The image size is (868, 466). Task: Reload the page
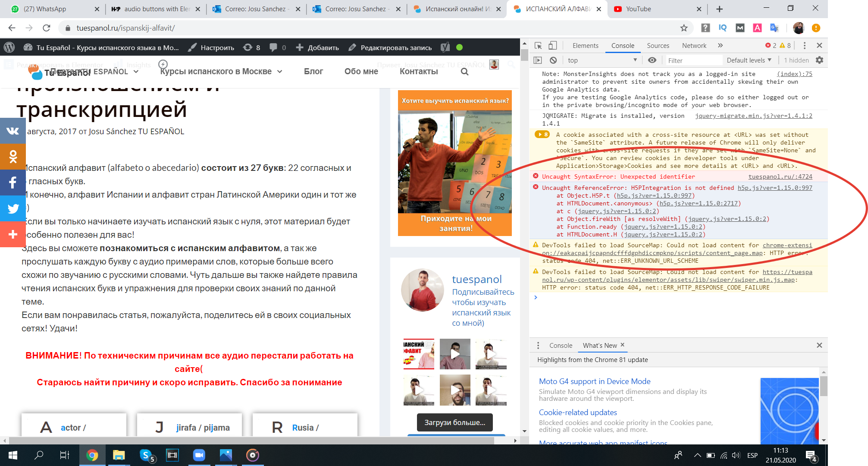click(x=46, y=28)
